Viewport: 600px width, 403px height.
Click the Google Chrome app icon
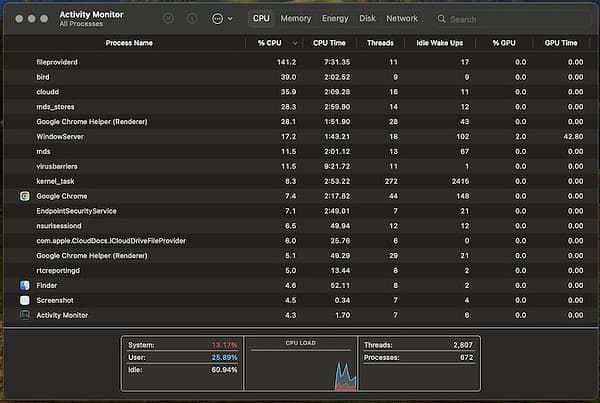pos(25,196)
